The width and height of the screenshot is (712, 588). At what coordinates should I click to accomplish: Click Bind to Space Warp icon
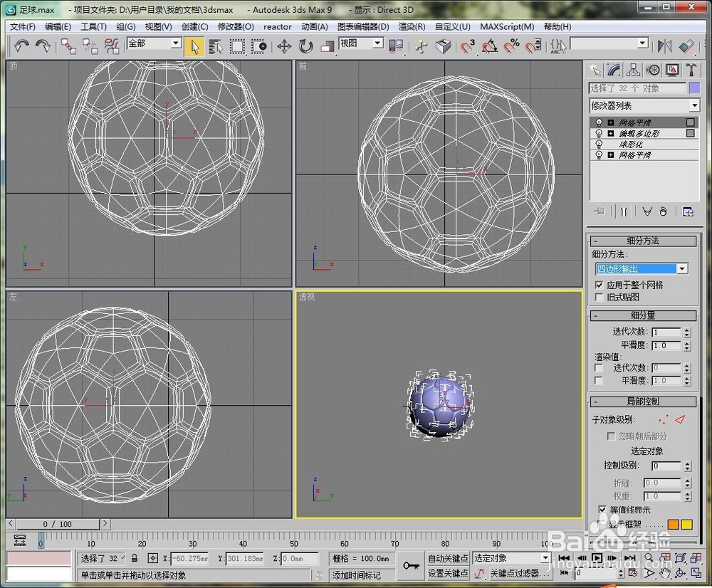pyautogui.click(x=111, y=46)
